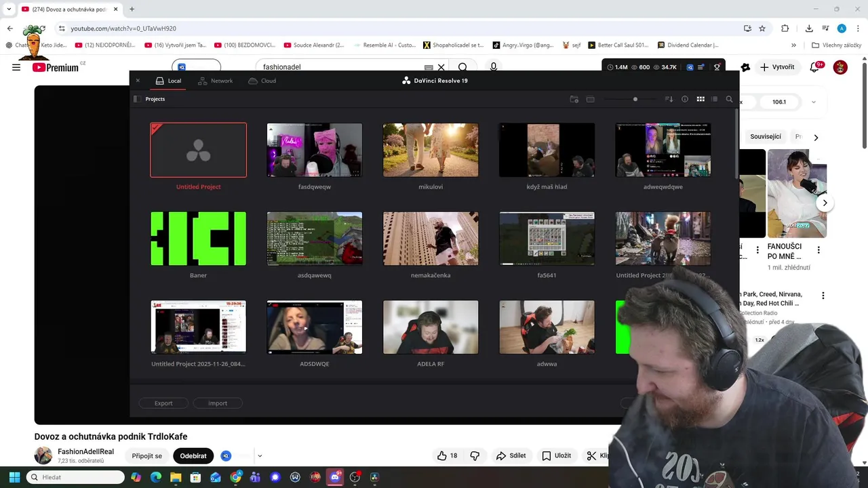The image size is (868, 488).
Task: Select the nemakačenka project thumbnail
Action: [431, 239]
